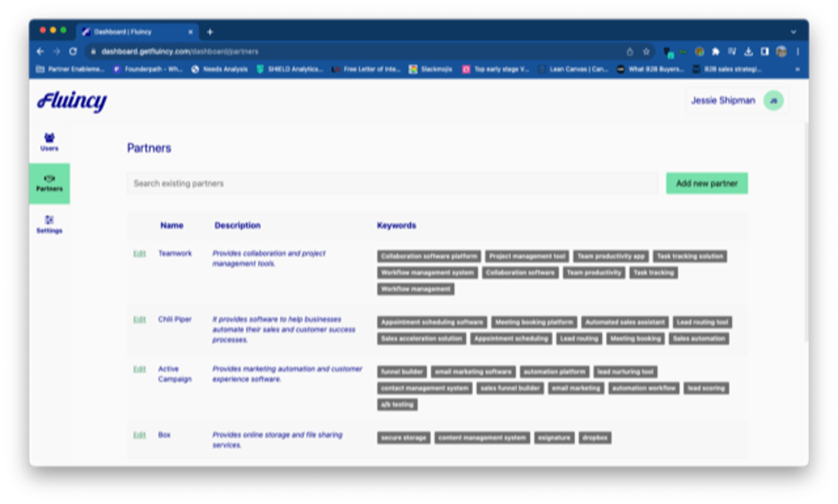Open the browser extensions puzzle icon

point(716,51)
